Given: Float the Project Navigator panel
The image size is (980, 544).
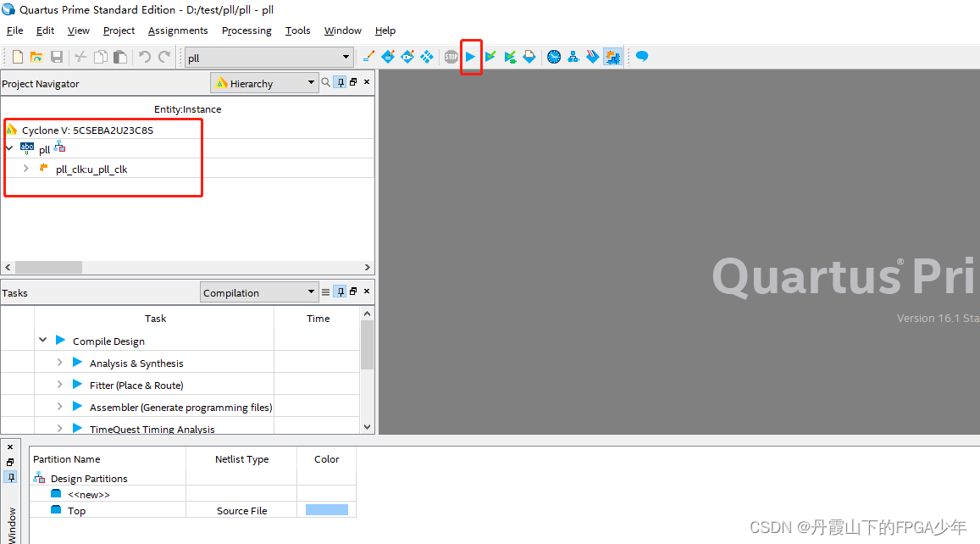Looking at the screenshot, I should click(x=353, y=82).
